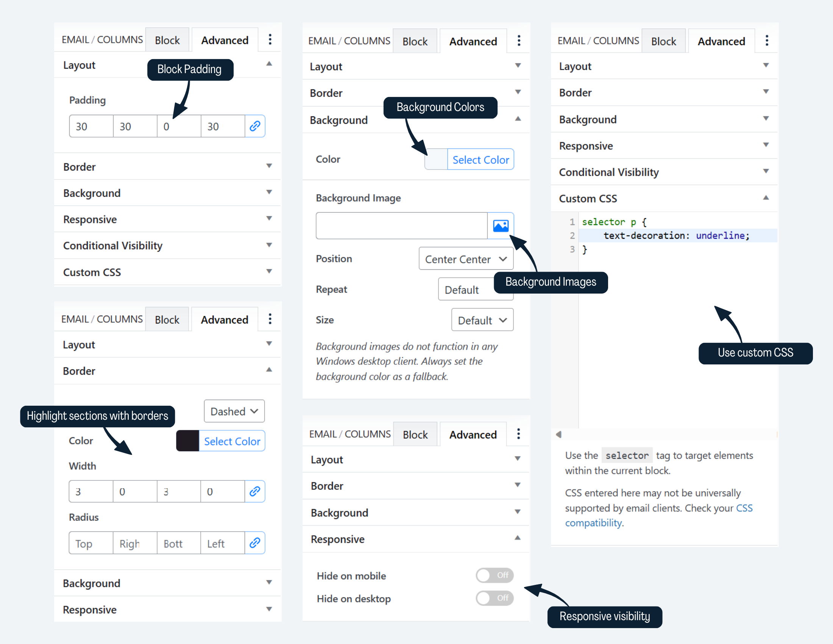
Task: Open the Background Image picker icon
Action: pyautogui.click(x=501, y=226)
